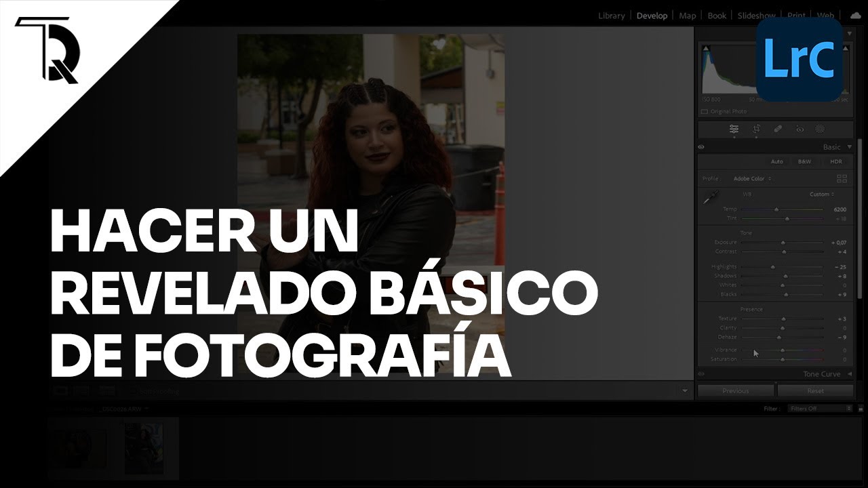Switch to the Book module
The width and height of the screenshot is (868, 488).
pos(717,16)
